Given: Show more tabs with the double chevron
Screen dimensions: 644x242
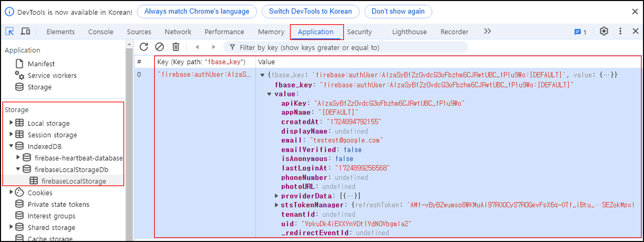Looking at the screenshot, I should pos(487,31).
